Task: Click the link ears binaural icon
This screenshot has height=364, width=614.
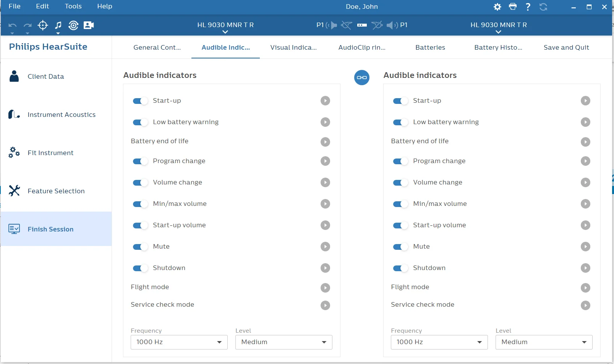Action: point(361,78)
